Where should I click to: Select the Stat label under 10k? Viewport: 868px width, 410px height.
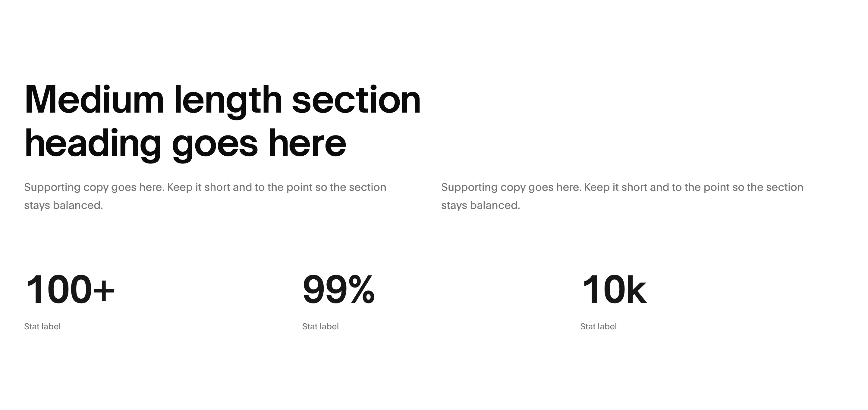pos(599,327)
